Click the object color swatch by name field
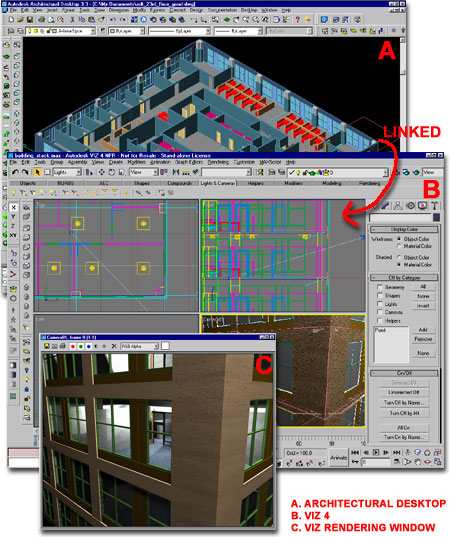The height and width of the screenshot is (537, 450). (436, 217)
